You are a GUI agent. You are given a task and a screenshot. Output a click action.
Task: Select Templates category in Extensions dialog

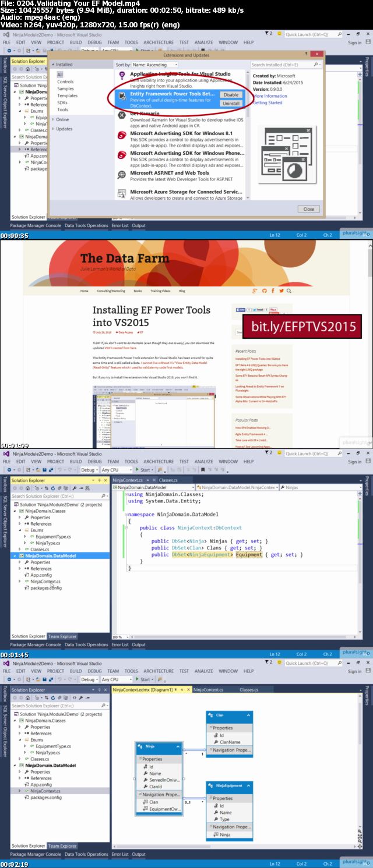coord(67,95)
